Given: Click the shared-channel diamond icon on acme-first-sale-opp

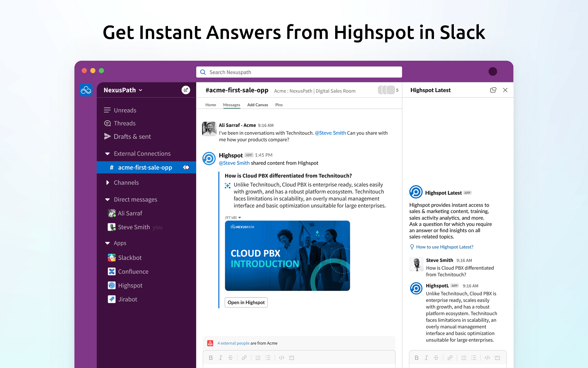Looking at the screenshot, I should 186,167.
